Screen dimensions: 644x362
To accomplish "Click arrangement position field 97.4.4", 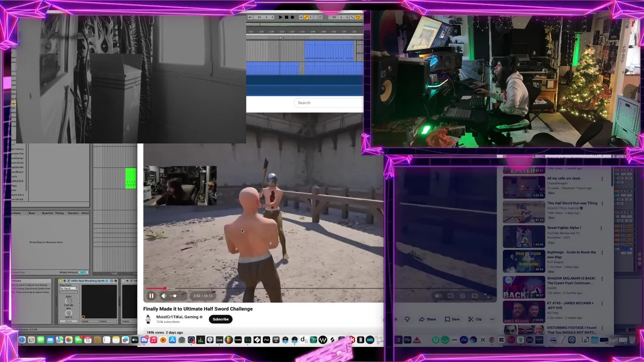I will click(x=264, y=17).
